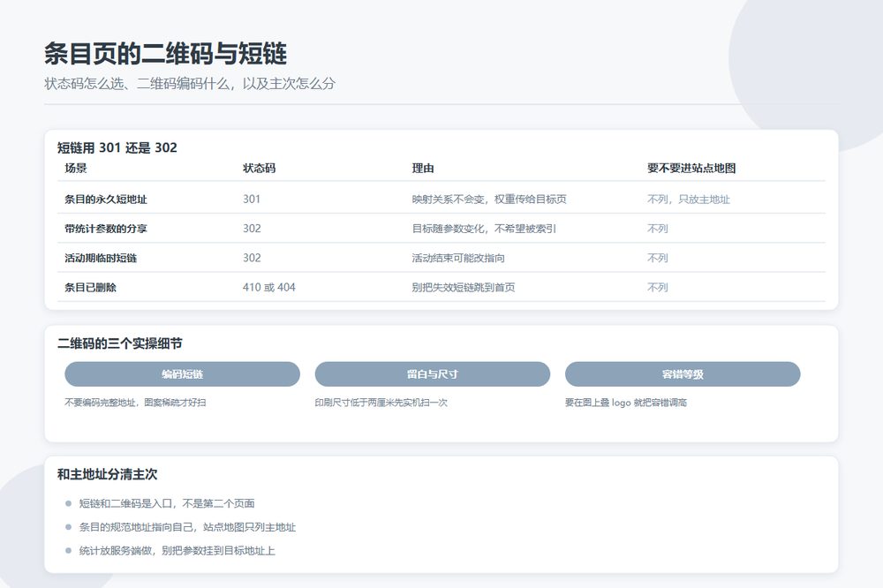Click the note 要在图上叠 logo 就把容错调高
Screen dimensions: 883x588
click(626, 403)
